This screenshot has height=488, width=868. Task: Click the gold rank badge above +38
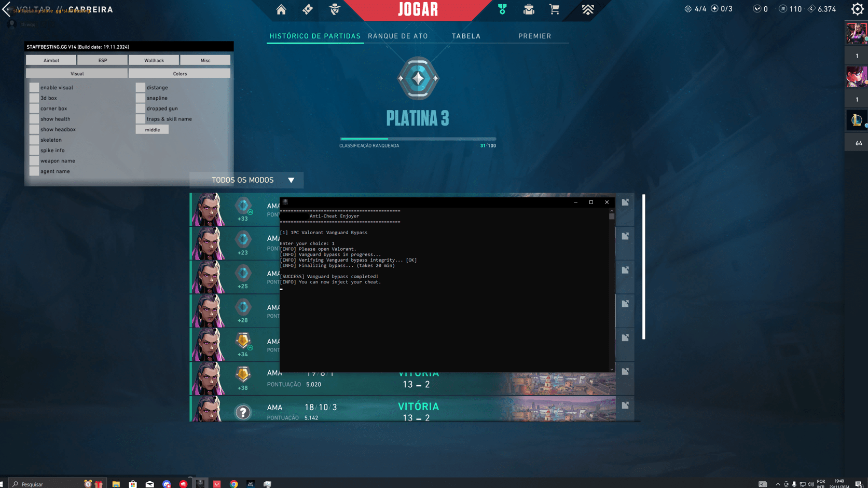coord(243,374)
